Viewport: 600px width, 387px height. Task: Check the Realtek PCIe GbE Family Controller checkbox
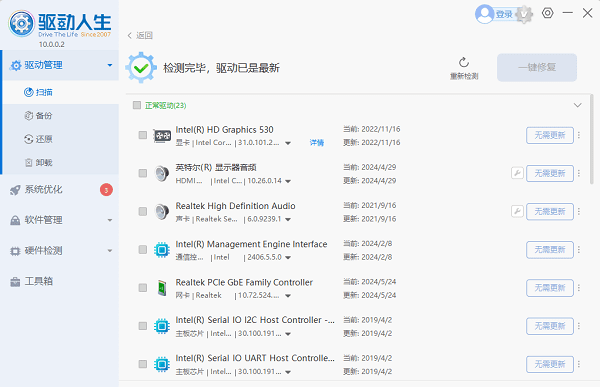(143, 288)
